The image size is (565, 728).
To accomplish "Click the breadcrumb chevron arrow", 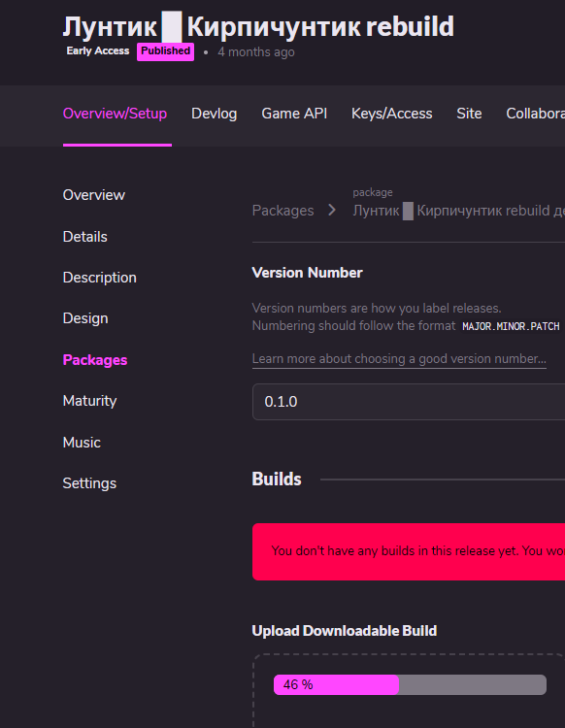I will point(332,210).
